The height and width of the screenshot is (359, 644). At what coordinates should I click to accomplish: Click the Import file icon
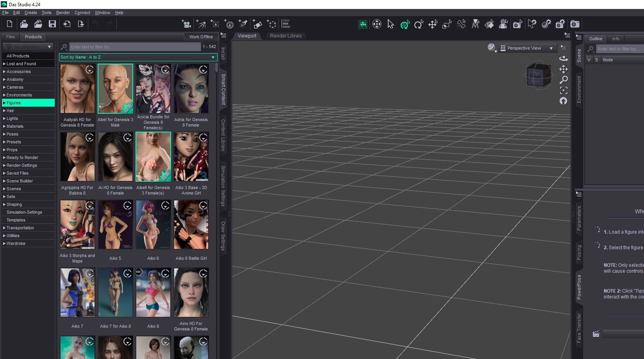click(67, 24)
